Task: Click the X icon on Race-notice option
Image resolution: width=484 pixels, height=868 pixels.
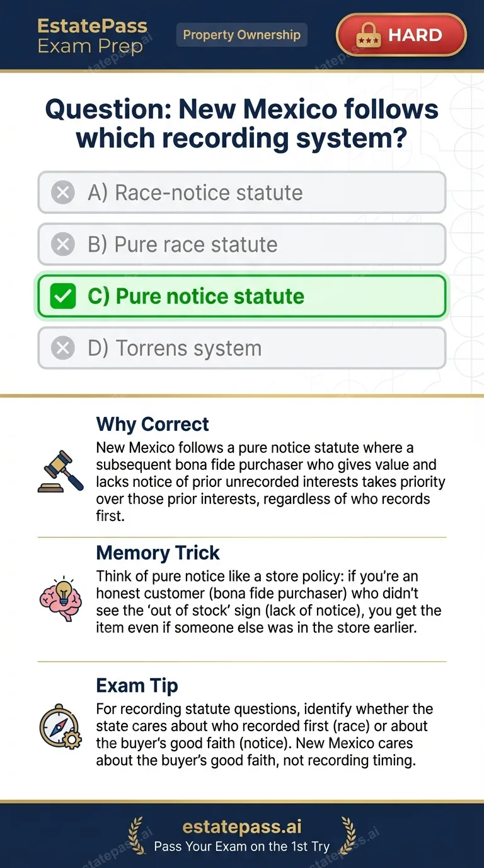Action: click(63, 192)
